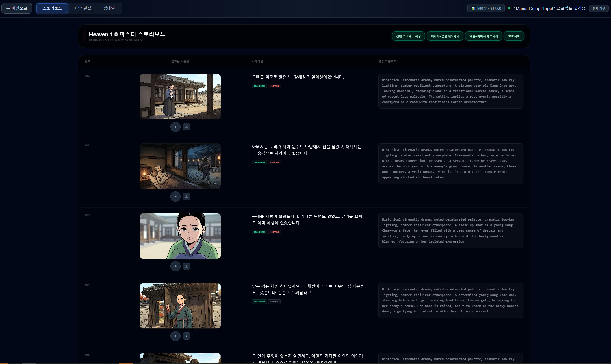Image resolution: width=611 pixels, height=364 pixels.
Task: Click the prompt box mentioning 'imposing traditional Korean gate'
Action: click(x=451, y=300)
